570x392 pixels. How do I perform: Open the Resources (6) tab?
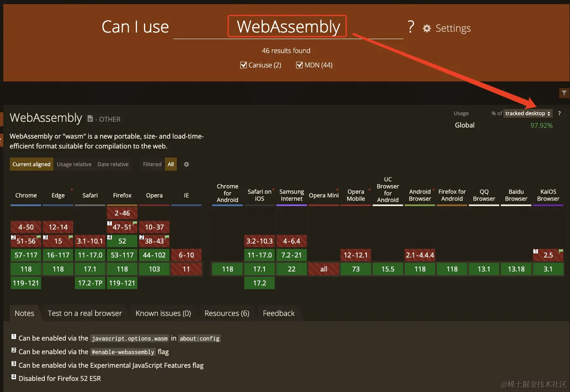227,313
